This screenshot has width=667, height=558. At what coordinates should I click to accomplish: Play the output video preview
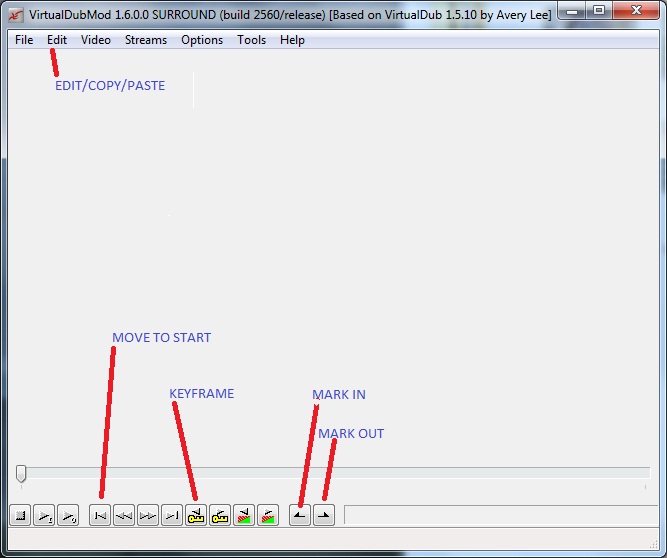68,515
